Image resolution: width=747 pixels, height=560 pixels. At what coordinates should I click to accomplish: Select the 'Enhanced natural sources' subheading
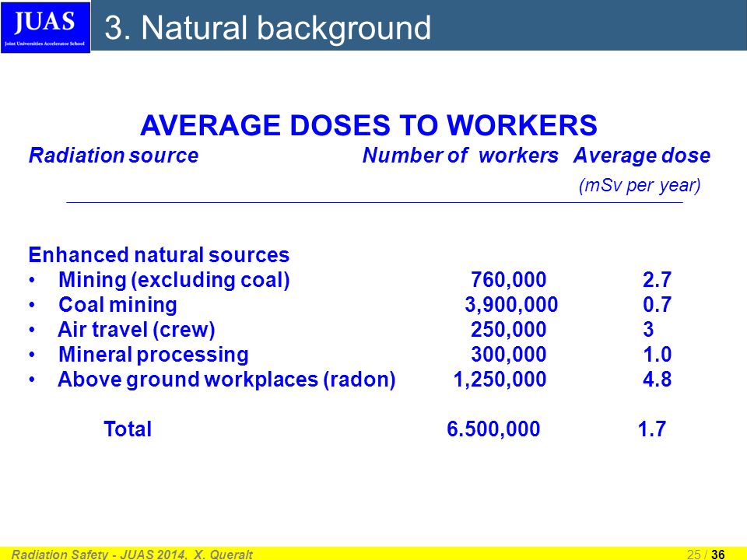pyautogui.click(x=159, y=255)
